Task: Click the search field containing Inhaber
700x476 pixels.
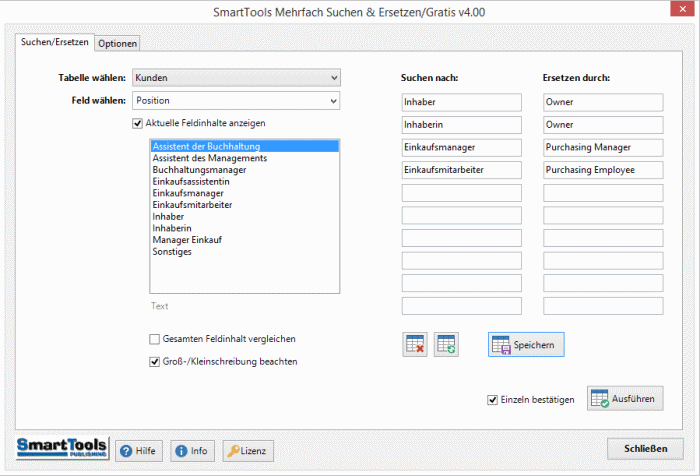Action: [x=462, y=102]
